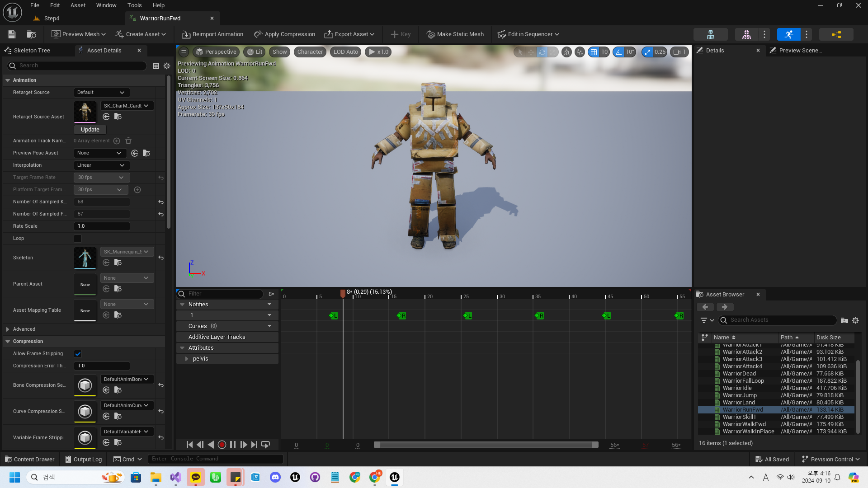This screenshot has width=868, height=488.
Task: Browse to Skeleton asset in Content Browser
Action: pyautogui.click(x=118, y=263)
